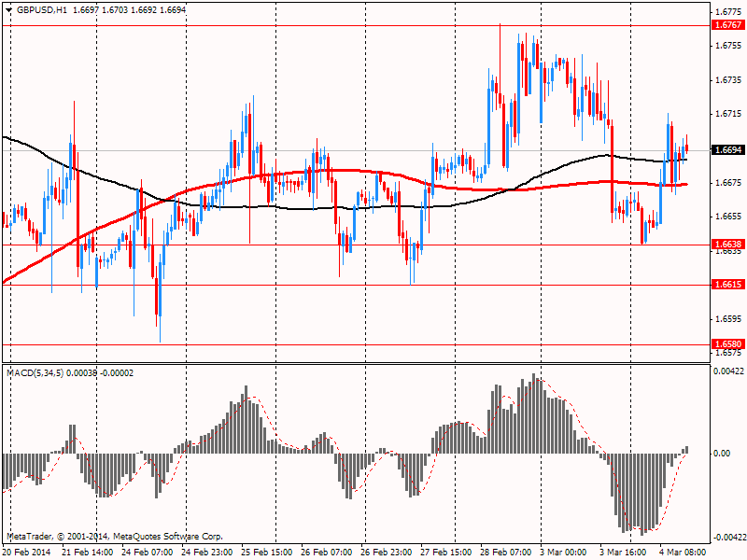Click the 26 Feb 23:00 time label

coord(386,553)
